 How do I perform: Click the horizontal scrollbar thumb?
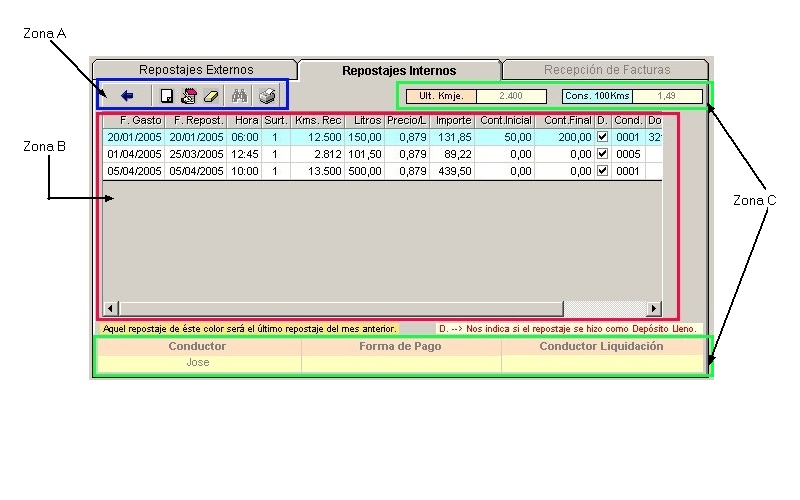pyautogui.click(x=341, y=308)
